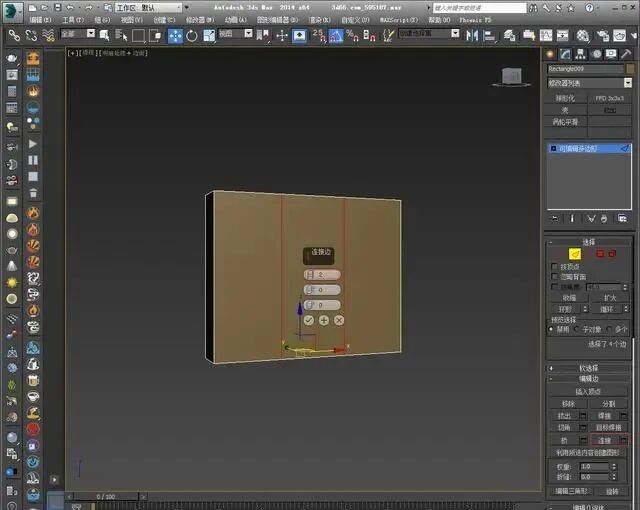
Task: Select the Rotate tool in main toolbar
Action: tap(192, 35)
